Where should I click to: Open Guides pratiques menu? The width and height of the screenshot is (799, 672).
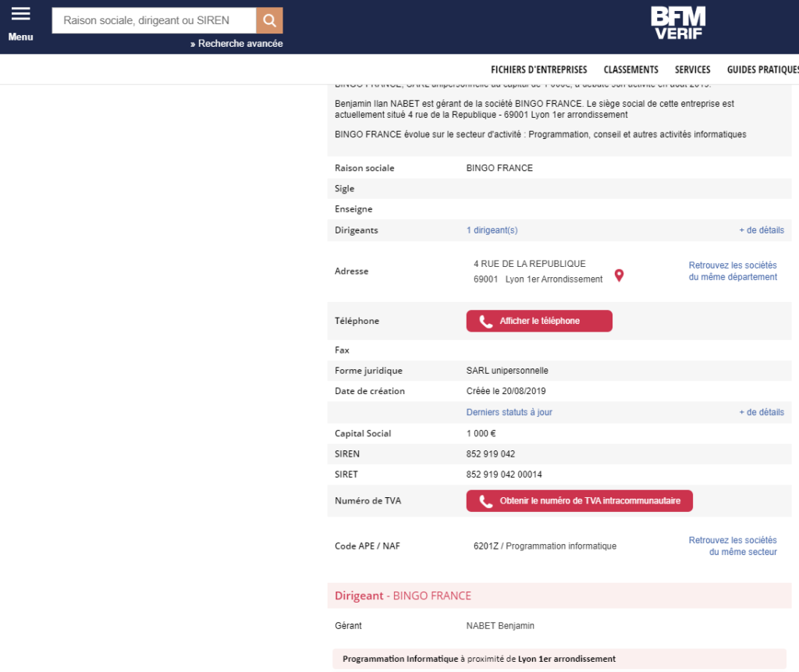coord(763,69)
